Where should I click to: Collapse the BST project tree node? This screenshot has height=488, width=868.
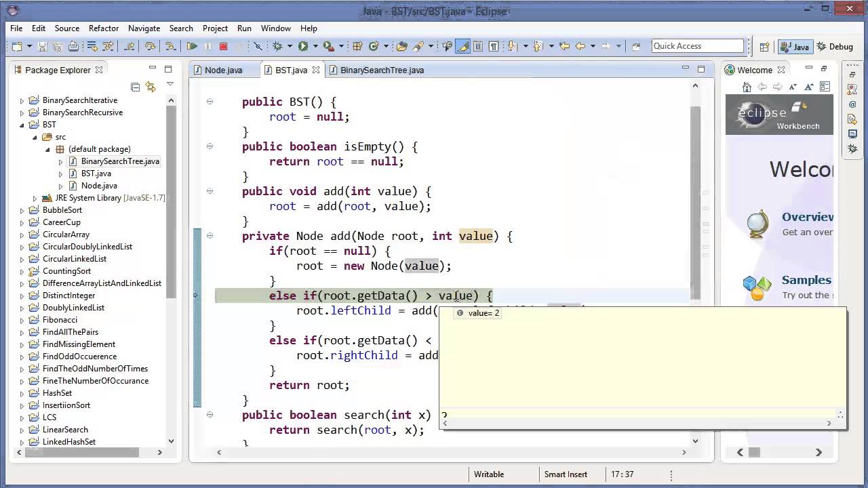pos(22,125)
